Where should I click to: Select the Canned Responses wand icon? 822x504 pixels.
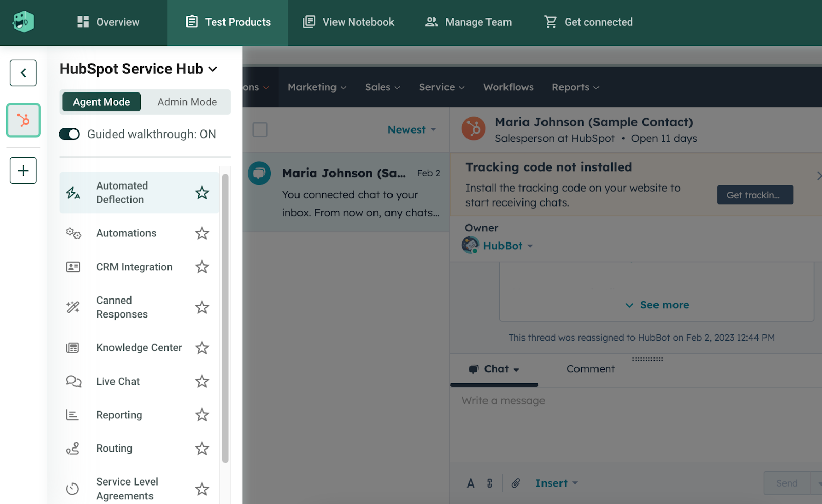point(73,307)
